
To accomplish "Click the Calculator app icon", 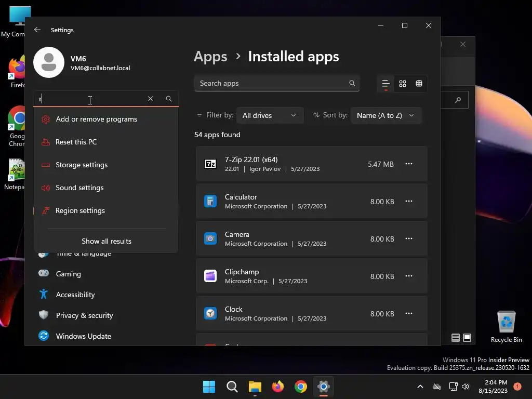I will coord(210,201).
